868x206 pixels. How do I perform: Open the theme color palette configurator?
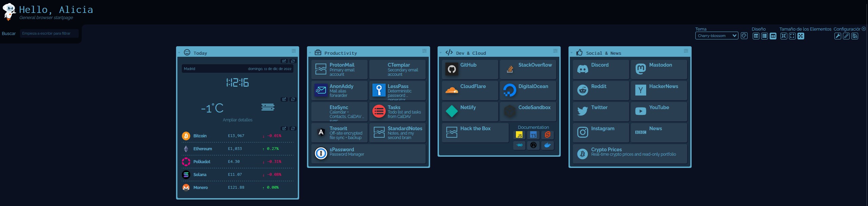744,36
